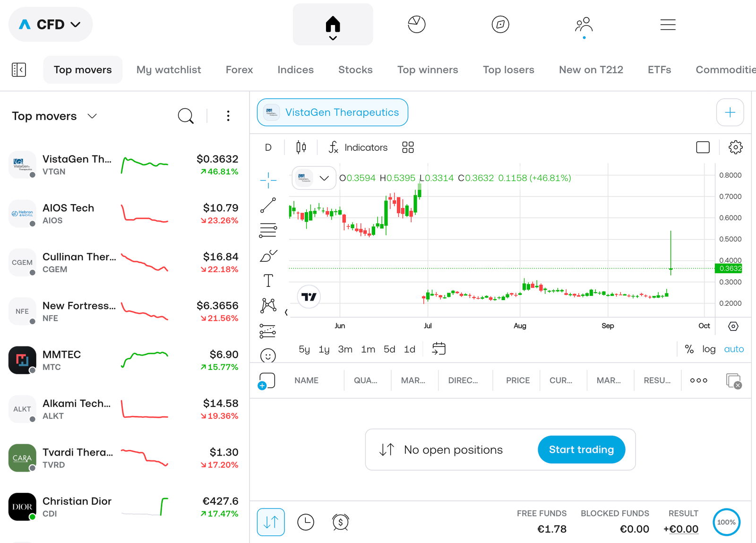Select the trend line drawing tool
756x543 pixels.
[x=268, y=205]
